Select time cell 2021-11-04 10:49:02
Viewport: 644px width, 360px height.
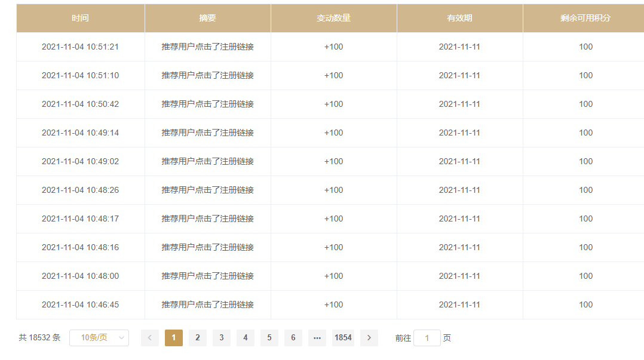click(x=80, y=161)
